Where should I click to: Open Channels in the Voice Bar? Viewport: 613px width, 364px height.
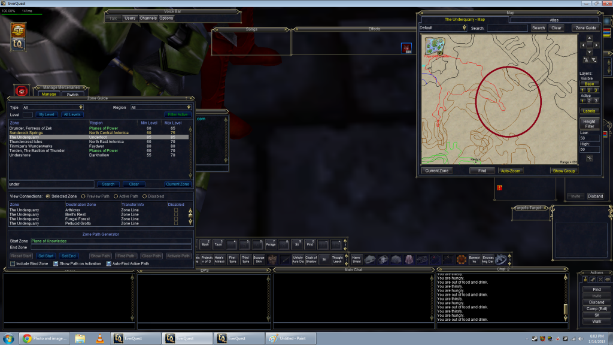coord(148,19)
